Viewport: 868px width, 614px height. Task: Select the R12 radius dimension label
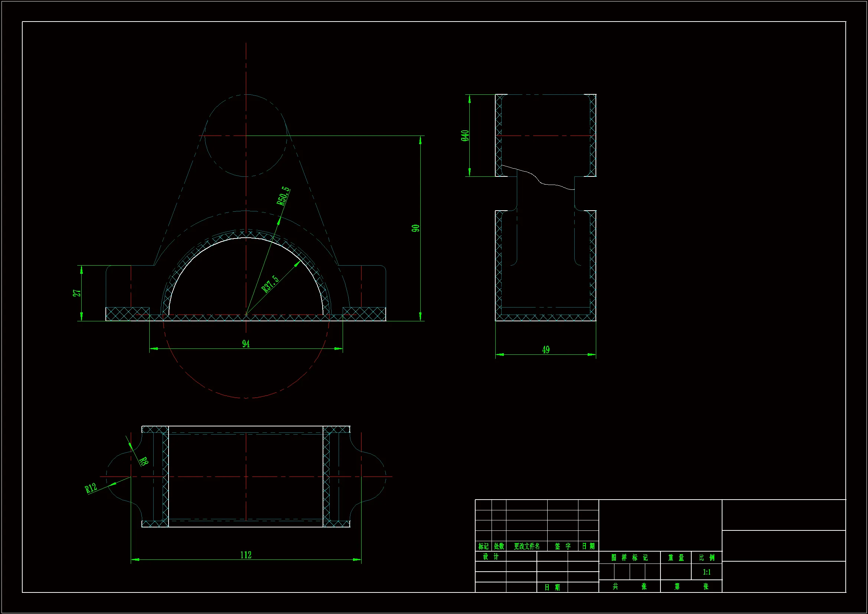tap(91, 488)
